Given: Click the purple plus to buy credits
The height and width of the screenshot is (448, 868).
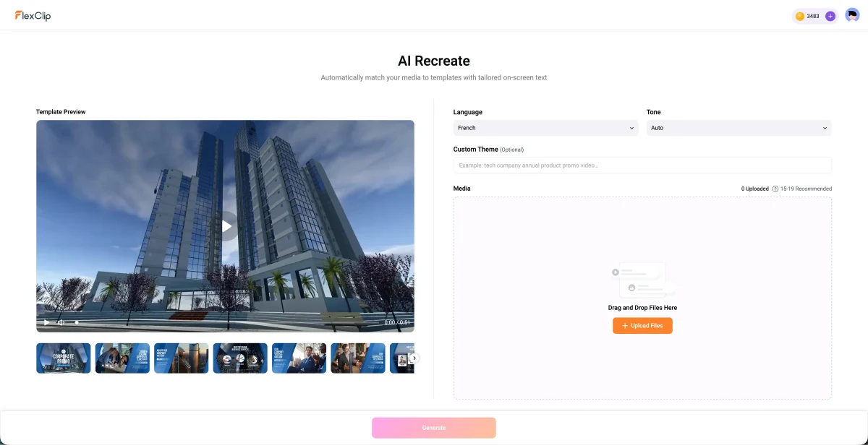Looking at the screenshot, I should pyautogui.click(x=829, y=15).
